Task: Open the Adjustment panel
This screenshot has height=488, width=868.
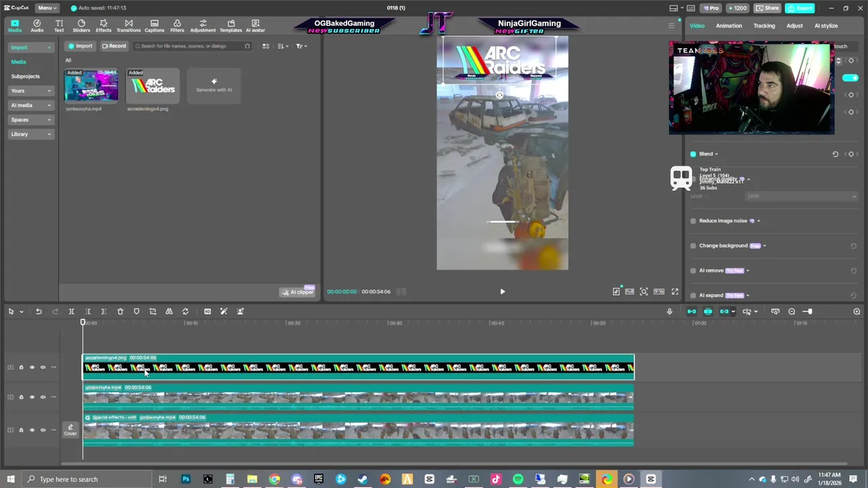Action: [x=203, y=26]
